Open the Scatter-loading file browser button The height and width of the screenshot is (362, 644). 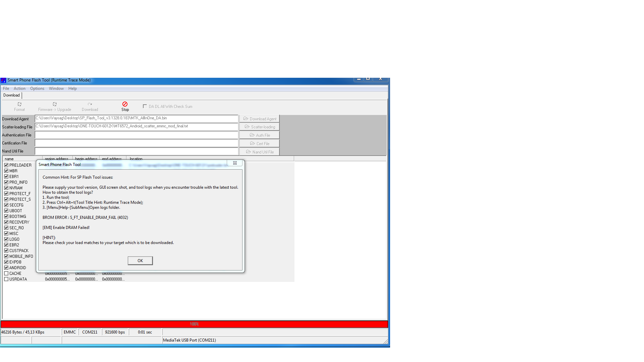(260, 127)
